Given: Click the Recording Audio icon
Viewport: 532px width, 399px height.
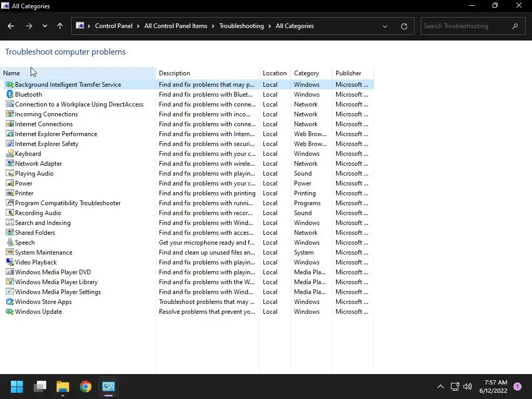Looking at the screenshot, I should (x=10, y=212).
